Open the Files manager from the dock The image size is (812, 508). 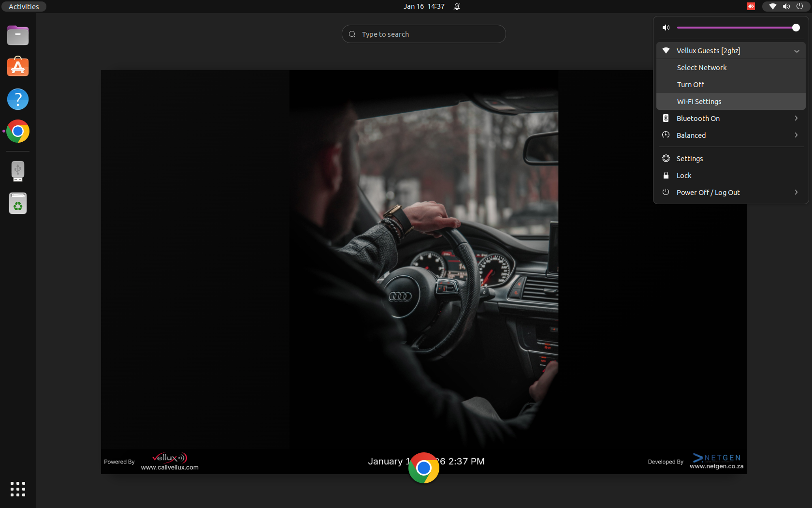tap(18, 35)
